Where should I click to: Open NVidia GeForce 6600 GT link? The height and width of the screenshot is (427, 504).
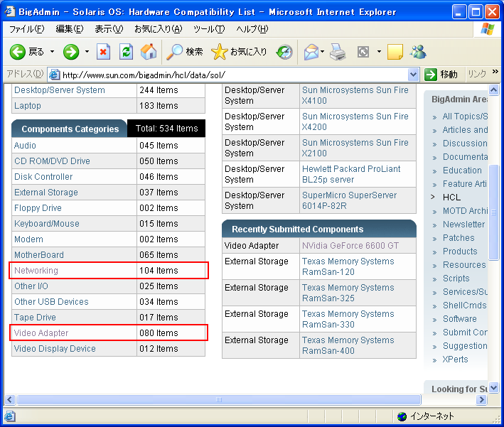[350, 246]
